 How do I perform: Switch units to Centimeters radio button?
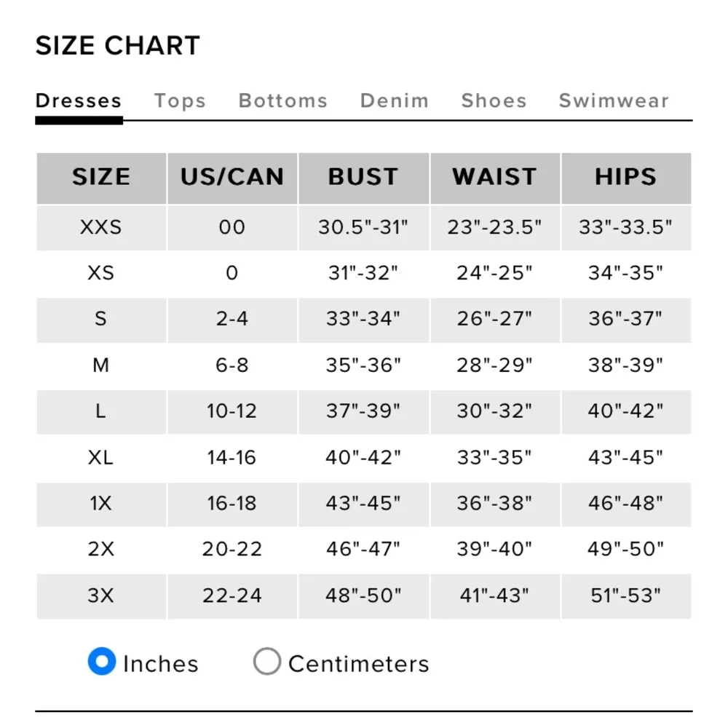(x=267, y=662)
